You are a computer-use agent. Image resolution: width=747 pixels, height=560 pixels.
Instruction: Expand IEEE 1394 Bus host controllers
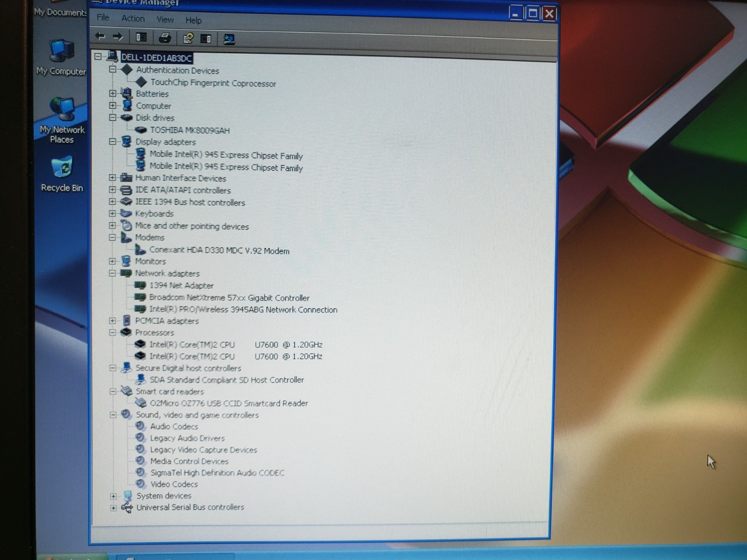[112, 202]
